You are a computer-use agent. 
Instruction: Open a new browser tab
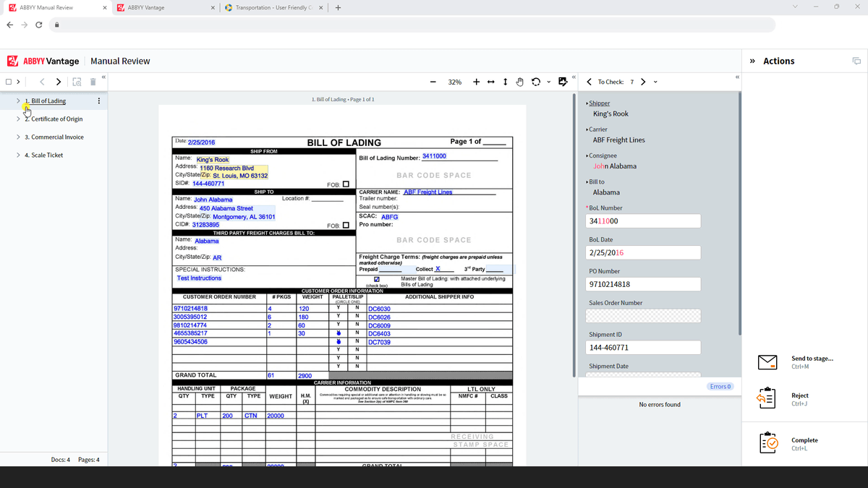click(x=339, y=8)
